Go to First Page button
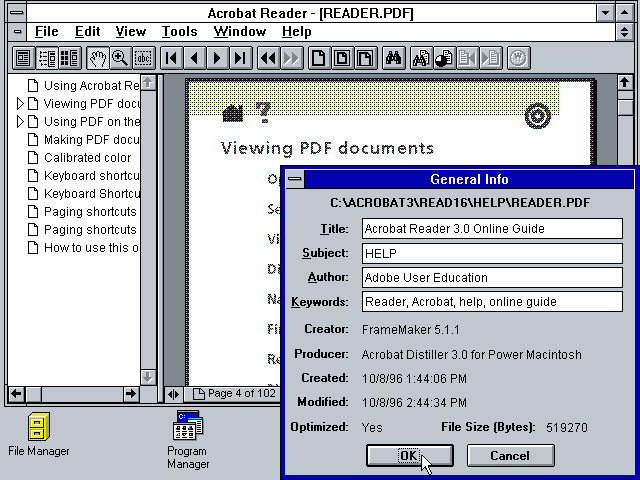 [172, 58]
